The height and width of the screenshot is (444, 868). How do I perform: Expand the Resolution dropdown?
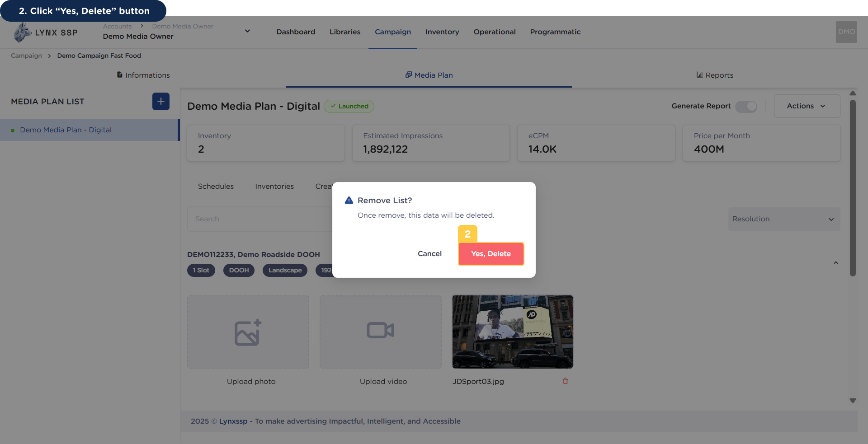pos(784,219)
